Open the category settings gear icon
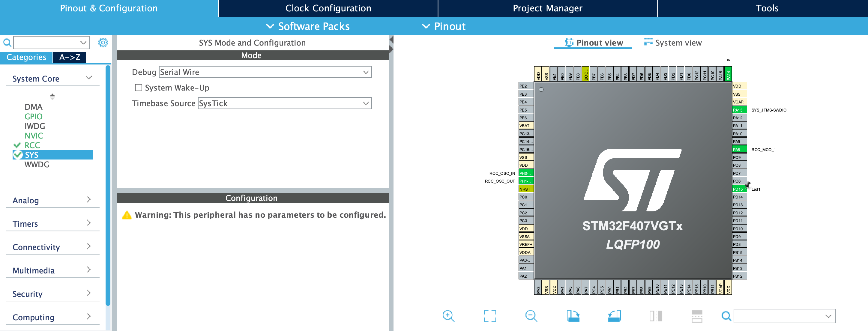Viewport: 868px width, 331px height. click(x=103, y=43)
